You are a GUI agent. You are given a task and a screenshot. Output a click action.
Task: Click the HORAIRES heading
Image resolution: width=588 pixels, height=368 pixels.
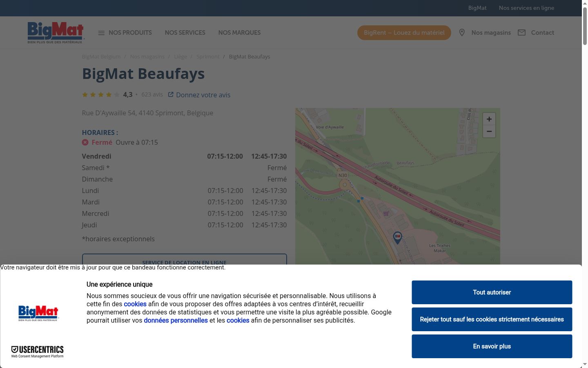(x=100, y=132)
